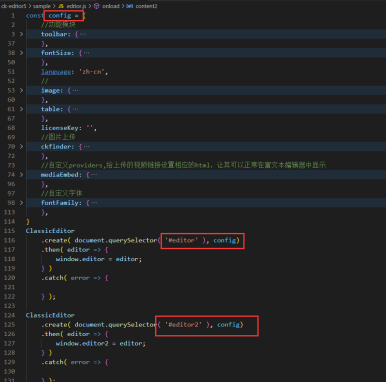Click config argument on line 125
The image size is (386, 383).
click(229, 325)
